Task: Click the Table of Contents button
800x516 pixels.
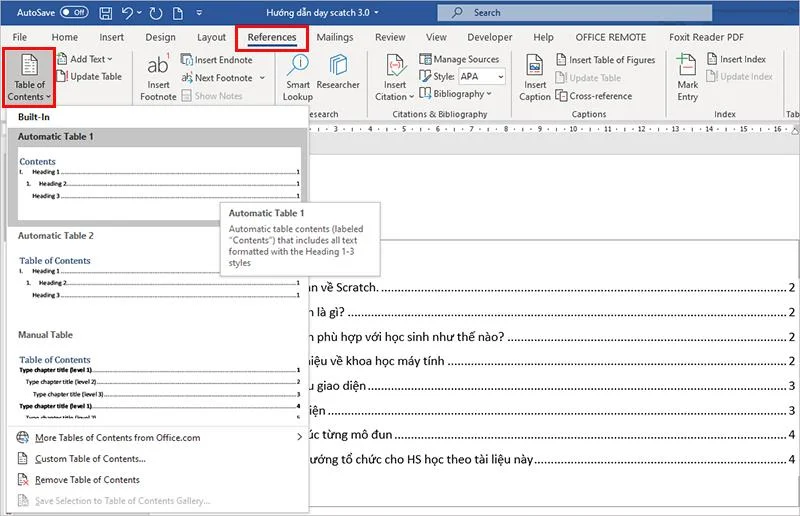Action: pyautogui.click(x=29, y=78)
